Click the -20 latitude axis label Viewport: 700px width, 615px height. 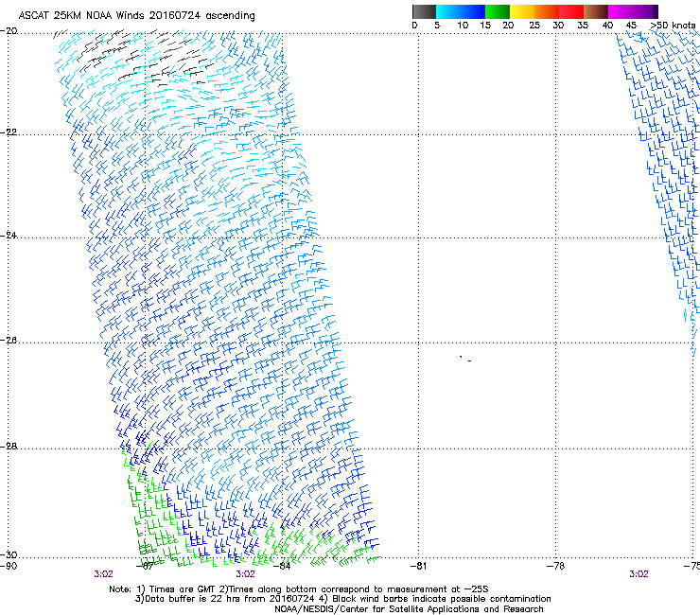[9, 31]
